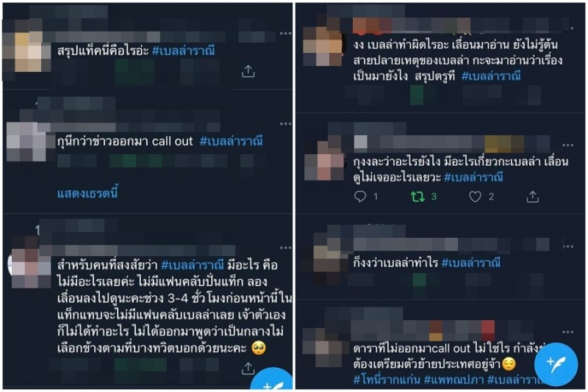
Task: Open the #โทนี่รากแก่น hashtag
Action: pos(387,380)
